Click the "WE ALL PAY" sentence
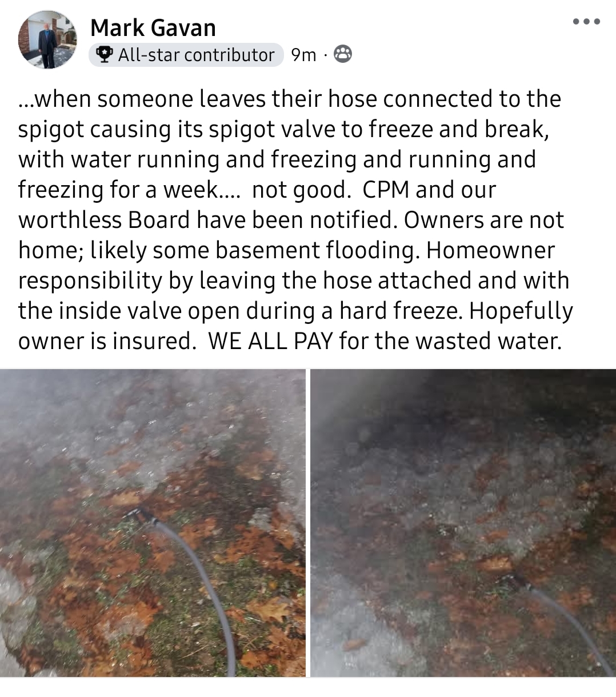This screenshot has height=697, width=616. (x=385, y=341)
